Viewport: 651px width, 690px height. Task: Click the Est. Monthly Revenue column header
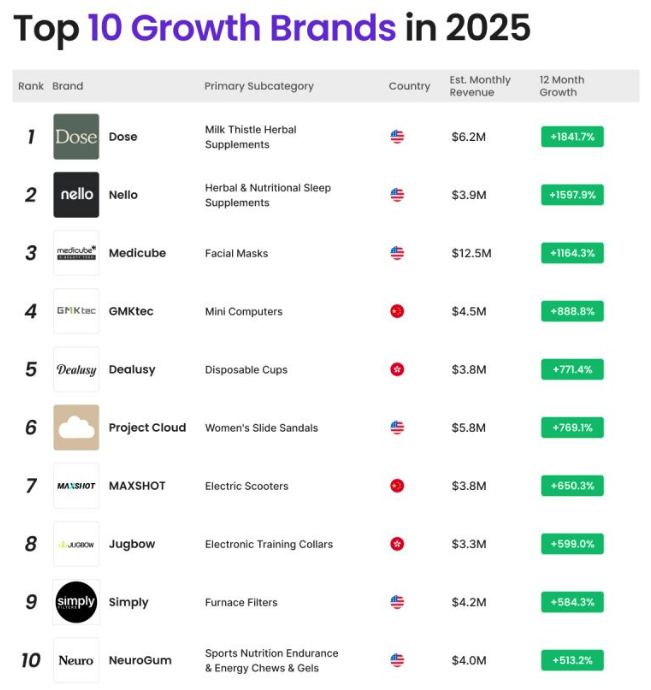[480, 86]
